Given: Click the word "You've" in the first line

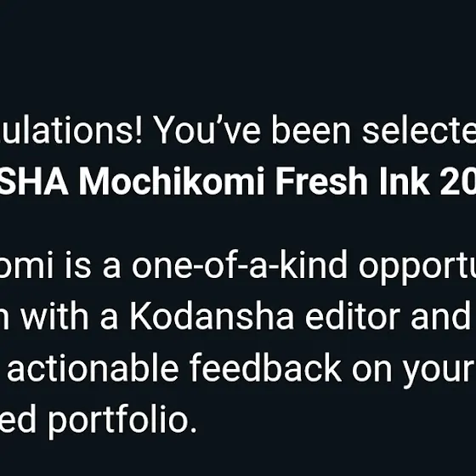Looking at the screenshot, I should pos(208,129).
